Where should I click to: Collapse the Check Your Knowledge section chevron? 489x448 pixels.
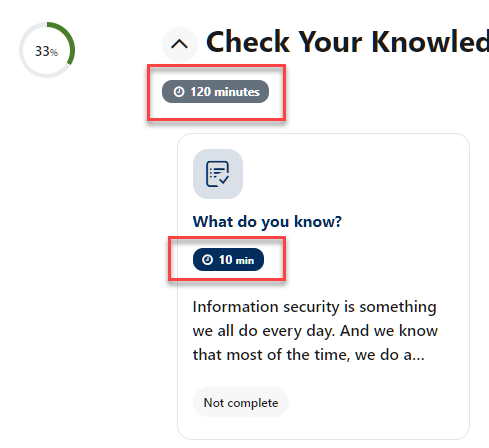coord(180,44)
